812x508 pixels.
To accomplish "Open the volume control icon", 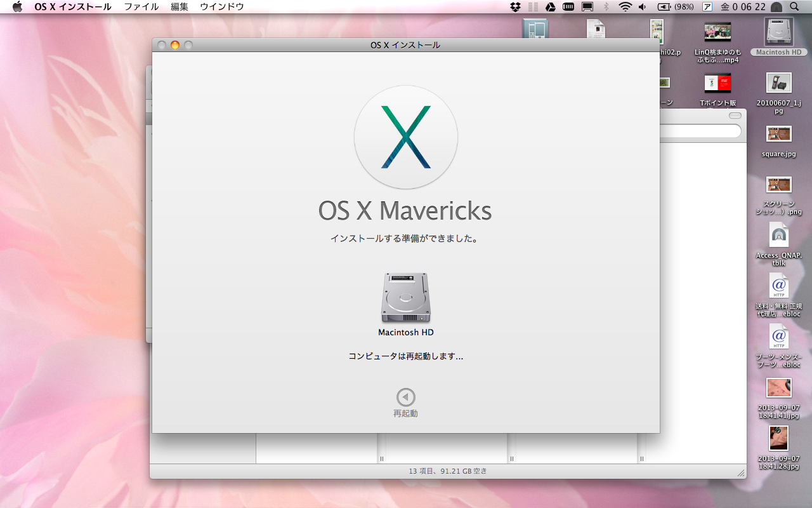I will 642,7.
